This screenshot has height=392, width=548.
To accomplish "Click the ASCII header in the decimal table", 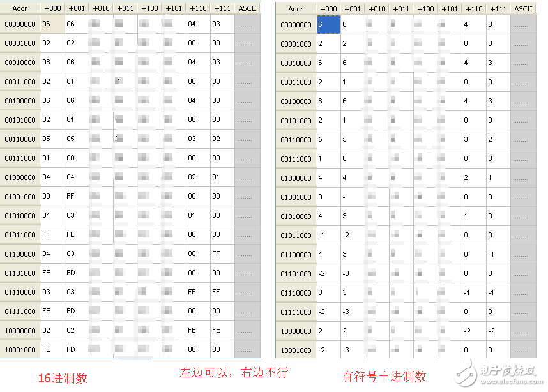I will point(523,9).
